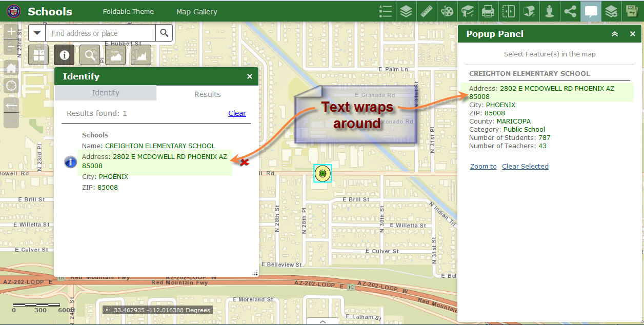Switch to the Identify tab
The height and width of the screenshot is (325, 644).
click(106, 93)
